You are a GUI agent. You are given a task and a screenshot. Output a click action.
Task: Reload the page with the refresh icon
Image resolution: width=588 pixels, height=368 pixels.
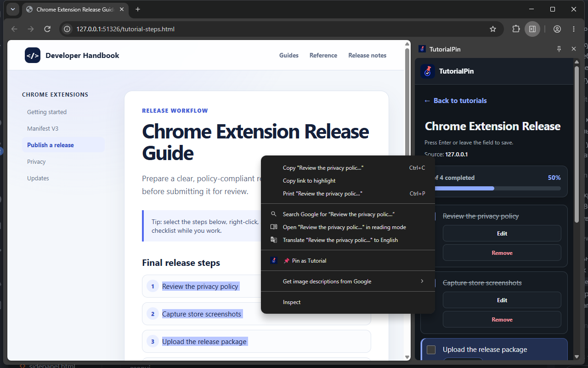pyautogui.click(x=47, y=29)
